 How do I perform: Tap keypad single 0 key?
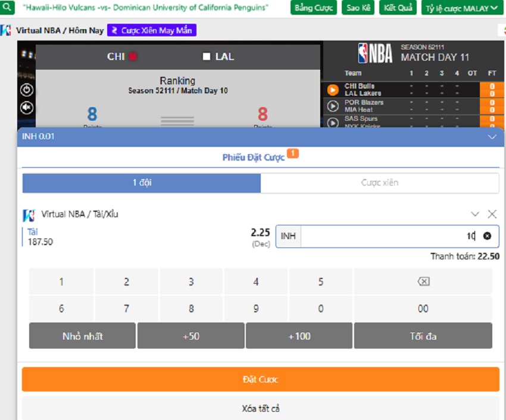321,309
